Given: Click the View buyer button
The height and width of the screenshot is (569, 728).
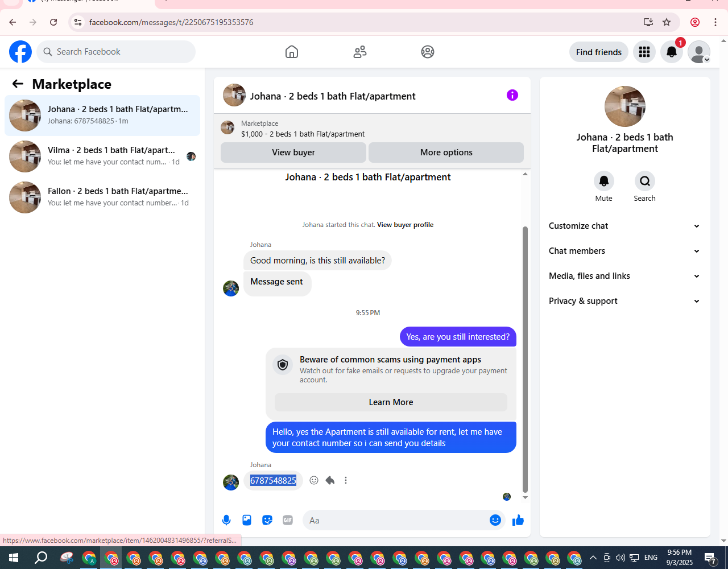Looking at the screenshot, I should click(x=293, y=152).
